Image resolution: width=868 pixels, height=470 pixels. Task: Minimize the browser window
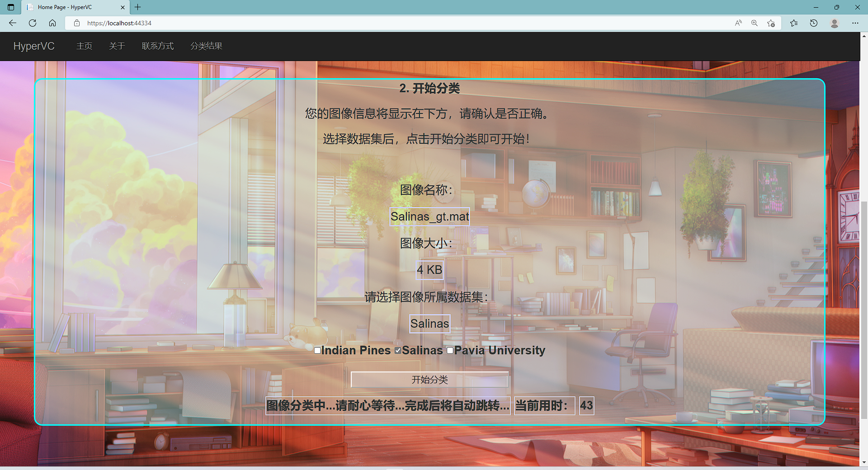tap(816, 7)
